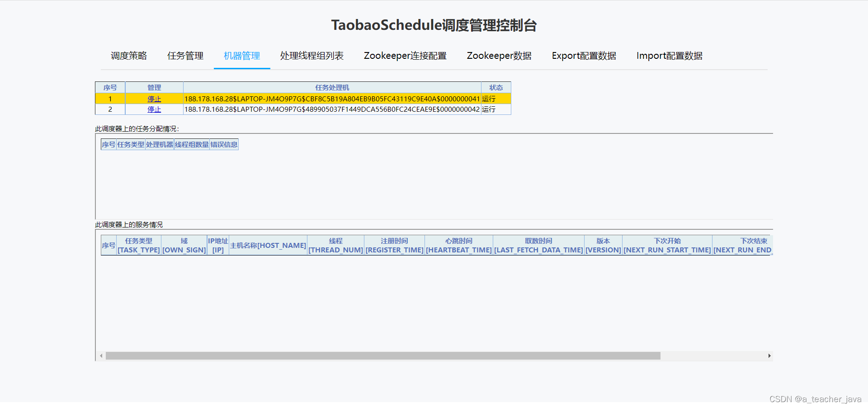Image resolution: width=868 pixels, height=408 pixels.
Task: Click the scrollbar left arrow
Action: [101, 356]
